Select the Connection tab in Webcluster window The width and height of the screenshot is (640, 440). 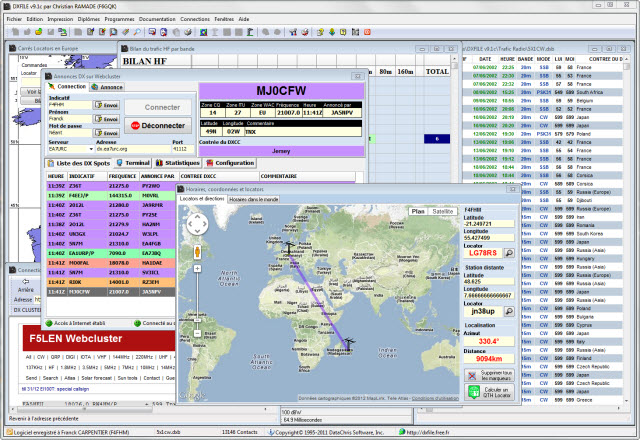pyautogui.click(x=67, y=87)
